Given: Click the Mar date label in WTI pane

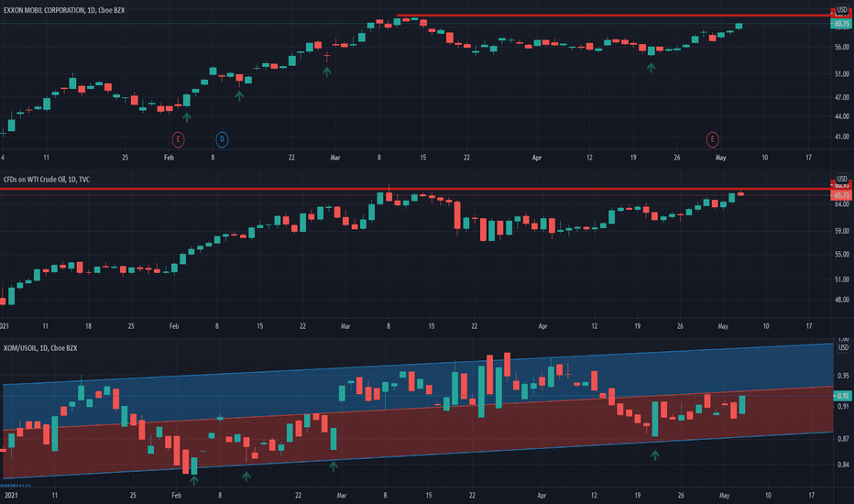Looking at the screenshot, I should [x=345, y=326].
